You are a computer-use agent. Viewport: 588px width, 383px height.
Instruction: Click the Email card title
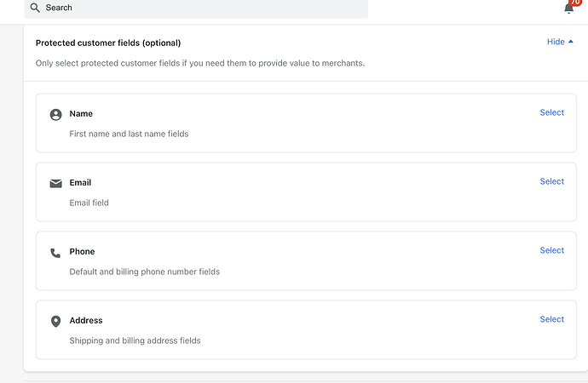click(80, 183)
